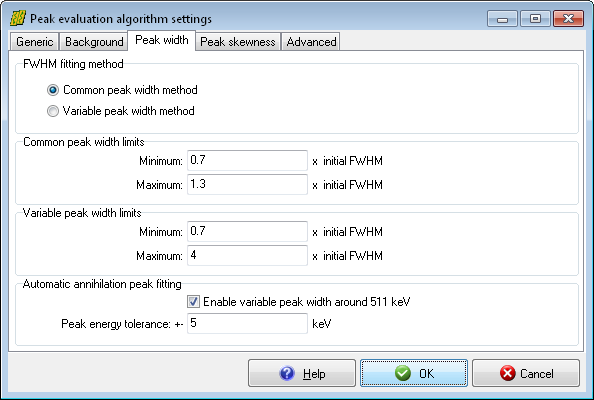Open the Advanced tab
This screenshot has height=400, width=594.
(311, 42)
